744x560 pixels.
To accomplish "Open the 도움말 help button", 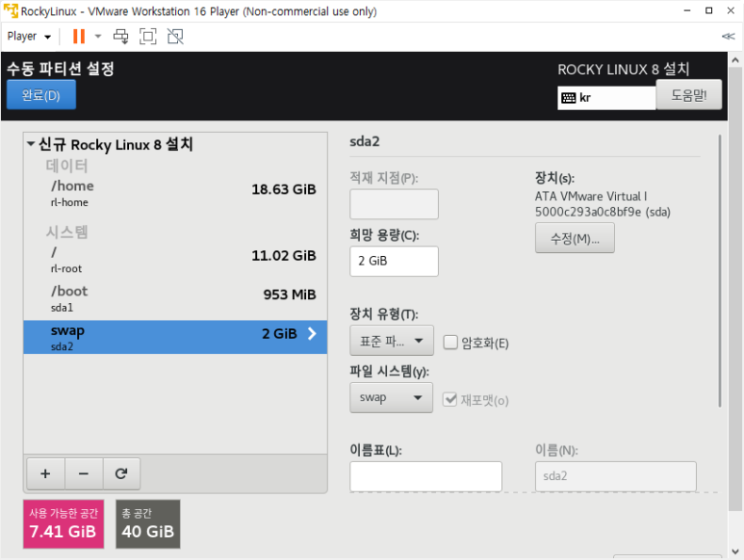I will pos(688,95).
